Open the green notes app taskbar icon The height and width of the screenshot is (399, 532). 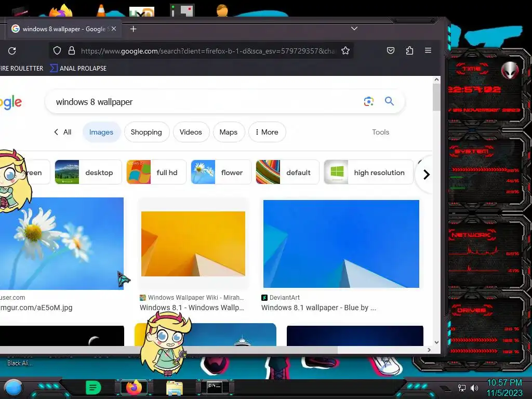click(x=94, y=388)
